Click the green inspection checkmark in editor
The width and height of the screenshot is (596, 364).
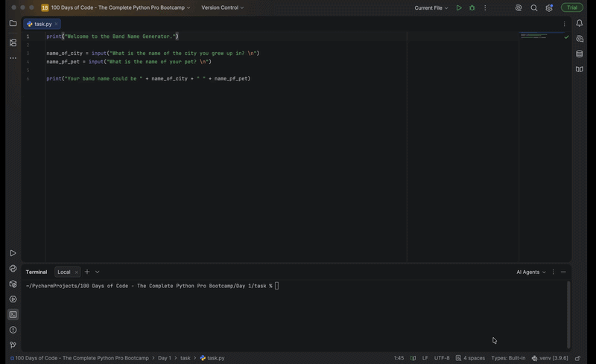(566, 37)
